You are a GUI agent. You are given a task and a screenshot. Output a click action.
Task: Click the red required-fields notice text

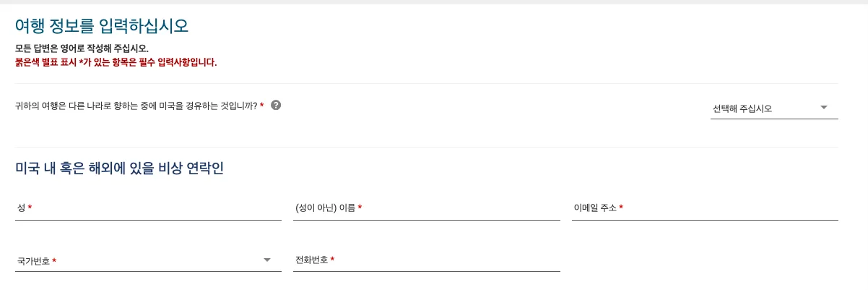[116, 62]
